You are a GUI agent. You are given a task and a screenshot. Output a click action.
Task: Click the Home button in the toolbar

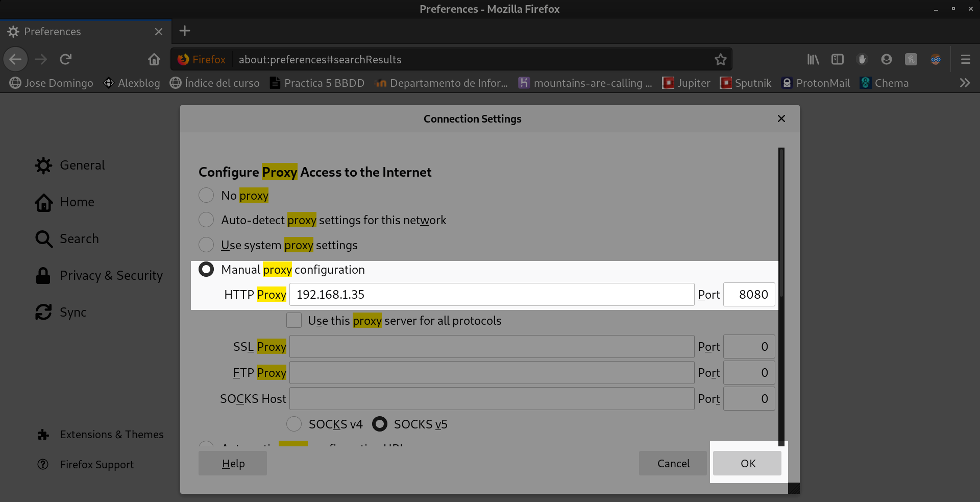[154, 60]
